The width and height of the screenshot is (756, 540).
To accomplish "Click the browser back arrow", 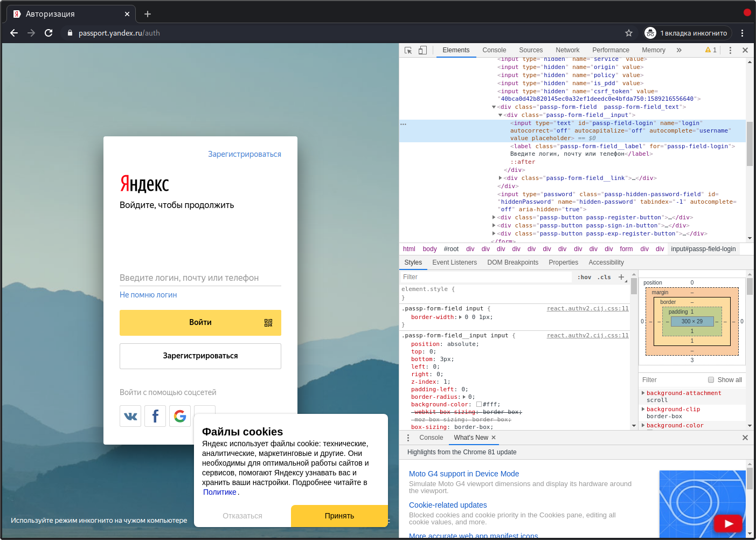I will 14,33.
